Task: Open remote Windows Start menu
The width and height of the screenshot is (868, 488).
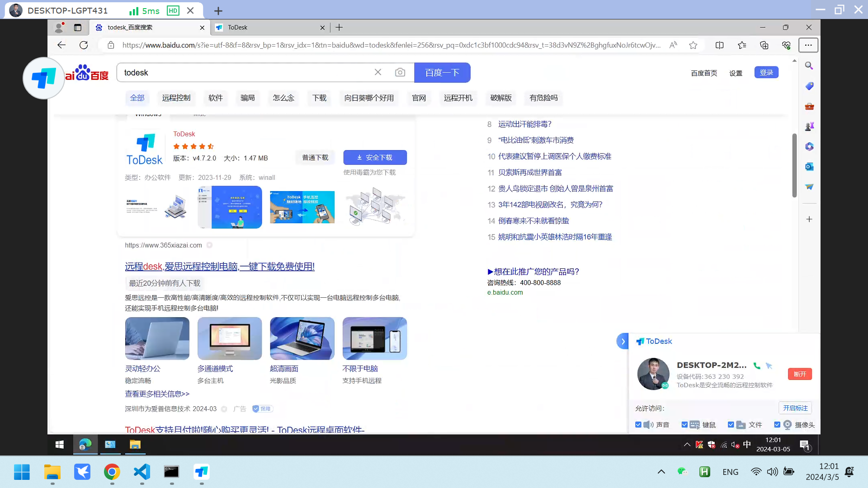Action: point(60,445)
